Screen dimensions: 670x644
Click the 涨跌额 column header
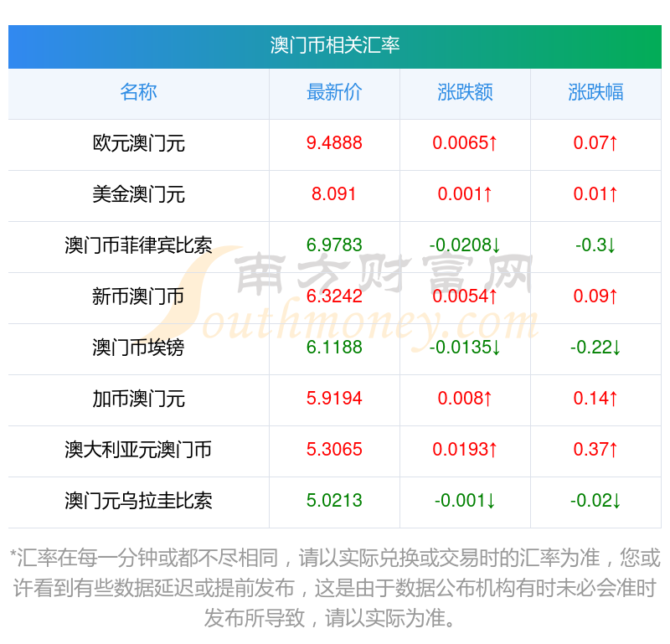[x=465, y=92]
